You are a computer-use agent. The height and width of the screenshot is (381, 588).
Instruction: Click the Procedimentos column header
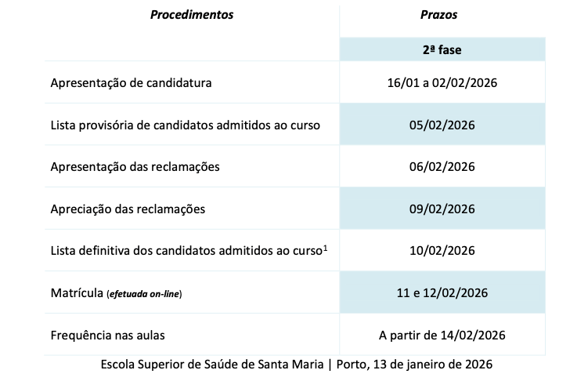coord(192,15)
